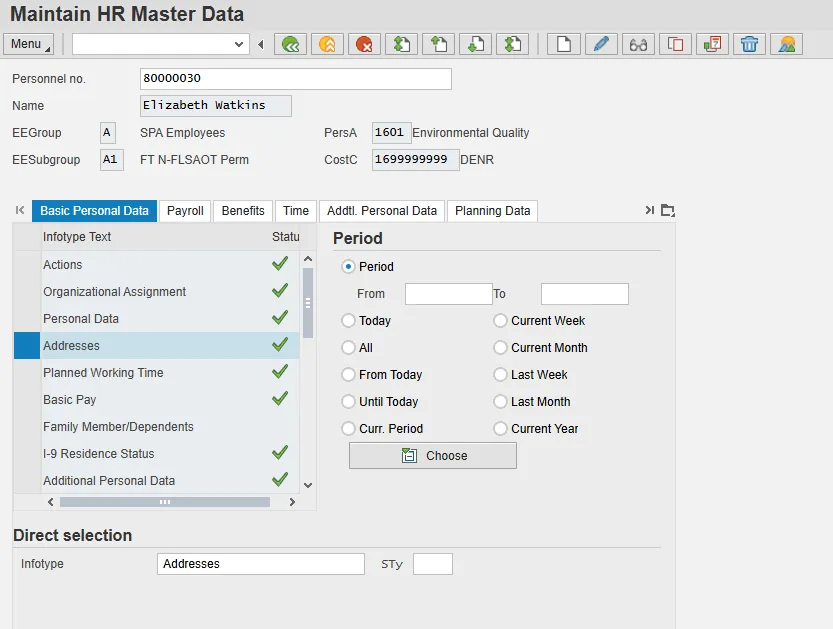Click the Display glasses icon
Image resolution: width=833 pixels, height=629 pixels.
tap(638, 44)
